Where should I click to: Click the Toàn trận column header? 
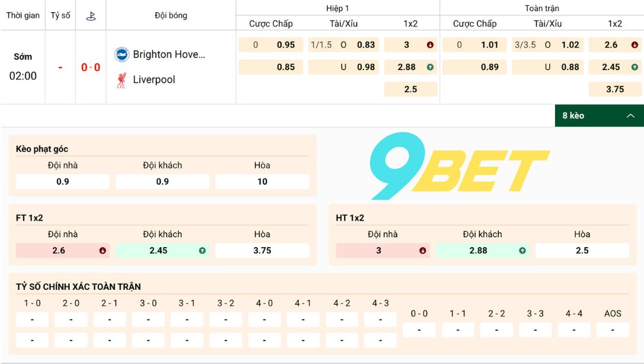541,8
